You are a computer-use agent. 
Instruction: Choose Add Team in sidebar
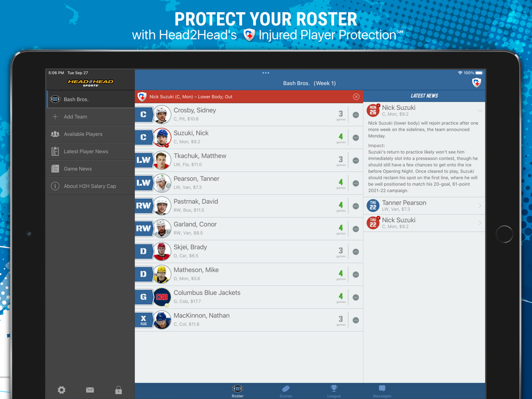click(x=90, y=117)
